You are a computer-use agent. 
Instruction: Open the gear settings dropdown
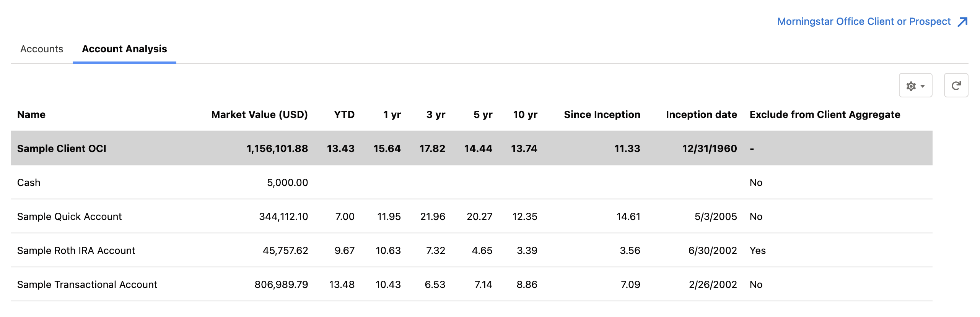tap(915, 86)
